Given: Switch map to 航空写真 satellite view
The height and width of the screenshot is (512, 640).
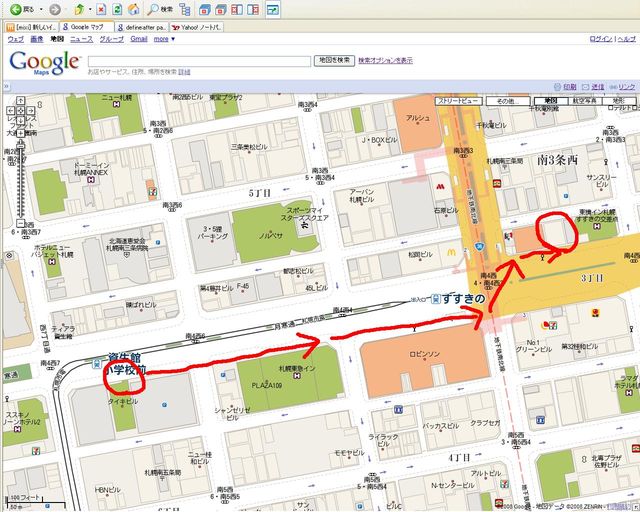Looking at the screenshot, I should (581, 102).
